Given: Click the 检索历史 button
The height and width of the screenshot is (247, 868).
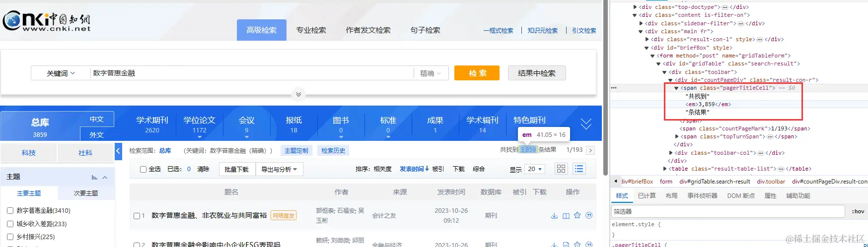Looking at the screenshot, I should coord(333,150).
